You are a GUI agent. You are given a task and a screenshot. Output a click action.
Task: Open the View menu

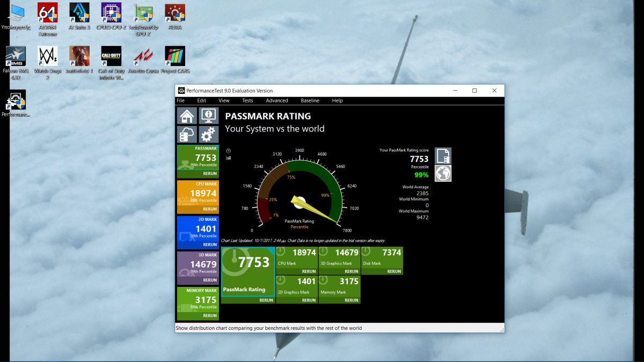pyautogui.click(x=224, y=100)
